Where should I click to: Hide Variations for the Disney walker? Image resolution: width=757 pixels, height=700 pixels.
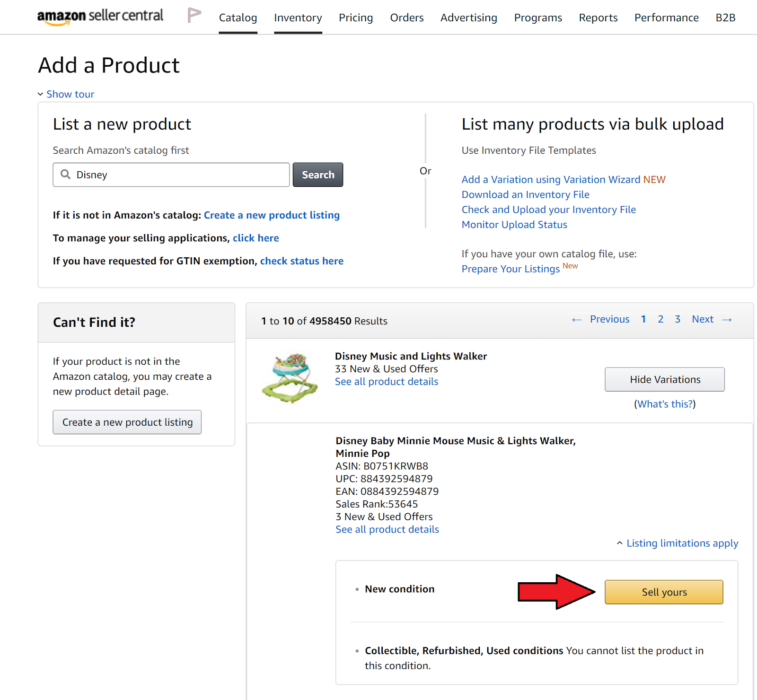(664, 379)
